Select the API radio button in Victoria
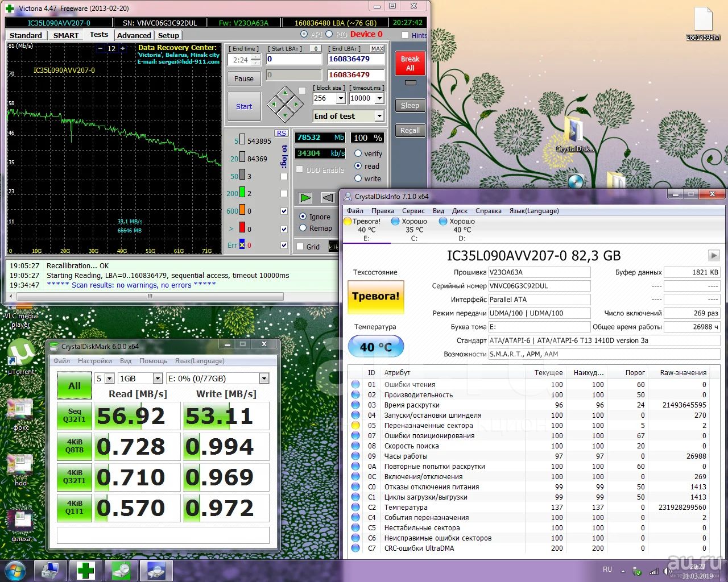 click(304, 35)
